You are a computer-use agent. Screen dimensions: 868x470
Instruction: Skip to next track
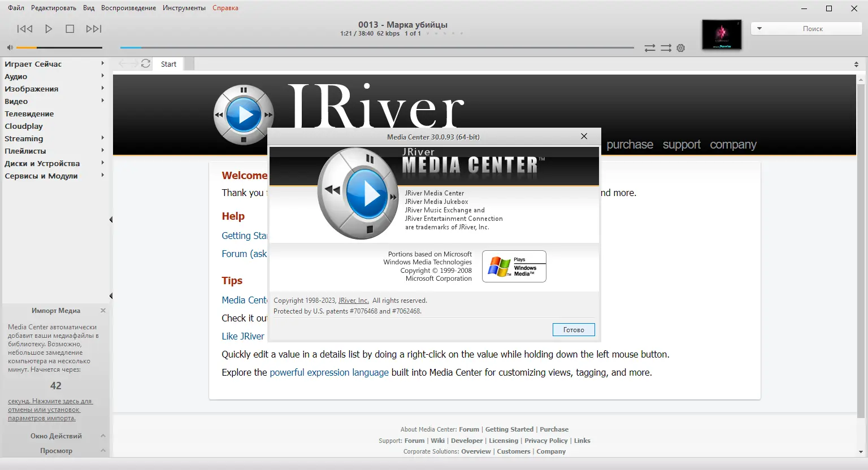coord(94,28)
